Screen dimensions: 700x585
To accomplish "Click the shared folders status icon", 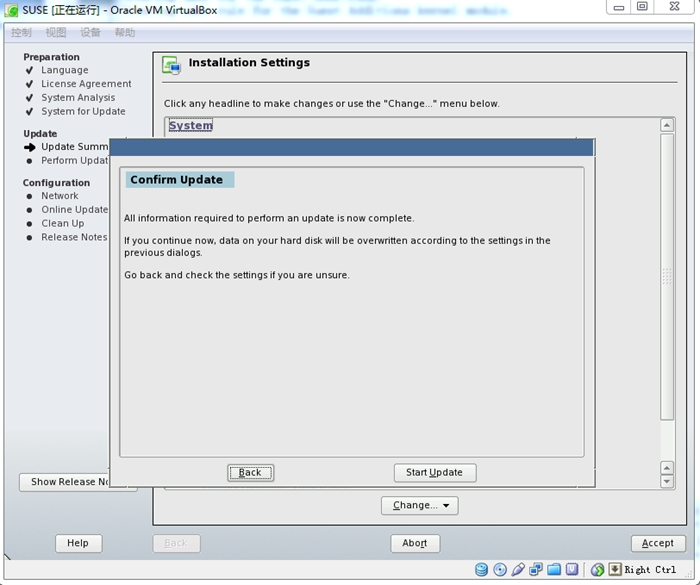I will (x=554, y=569).
